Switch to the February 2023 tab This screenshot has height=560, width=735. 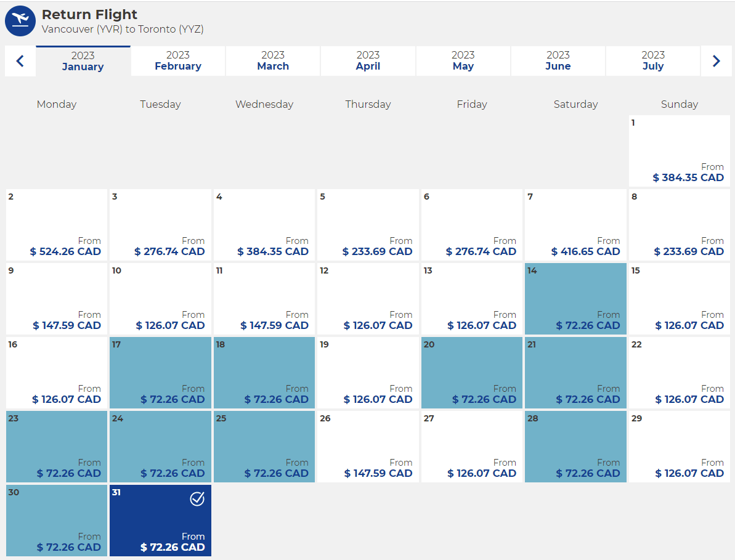pyautogui.click(x=178, y=61)
